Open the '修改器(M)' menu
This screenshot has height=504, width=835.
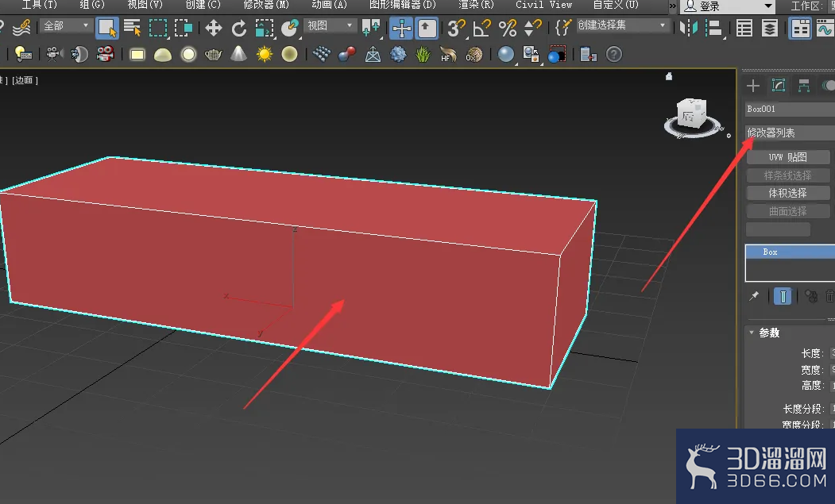(x=265, y=5)
